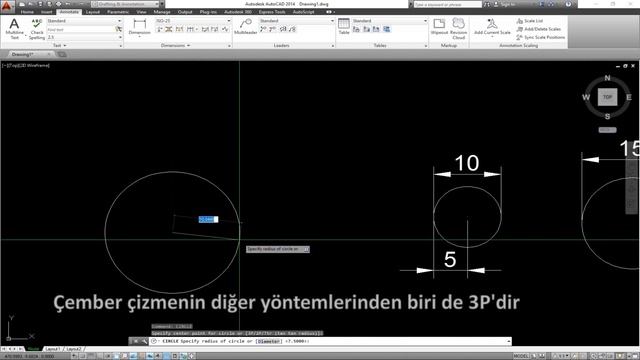Select the Wipeout tool

[x=439, y=27]
